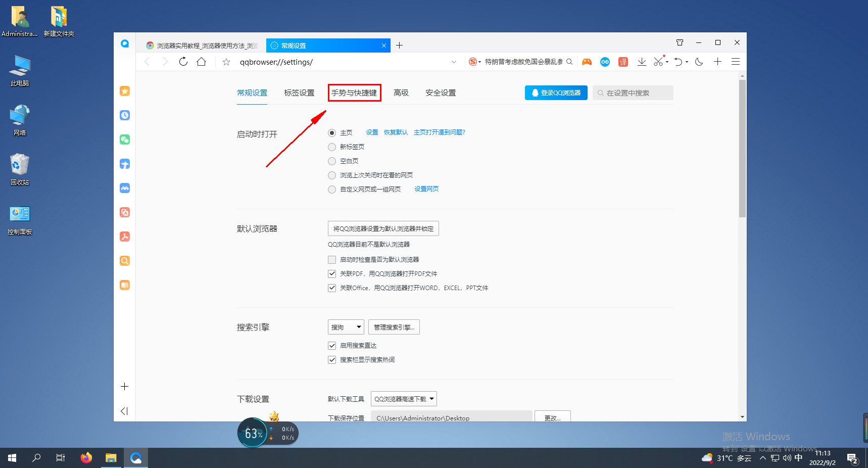Click 管理搜索引擎 button
Image resolution: width=868 pixels, height=468 pixels.
tap(394, 327)
